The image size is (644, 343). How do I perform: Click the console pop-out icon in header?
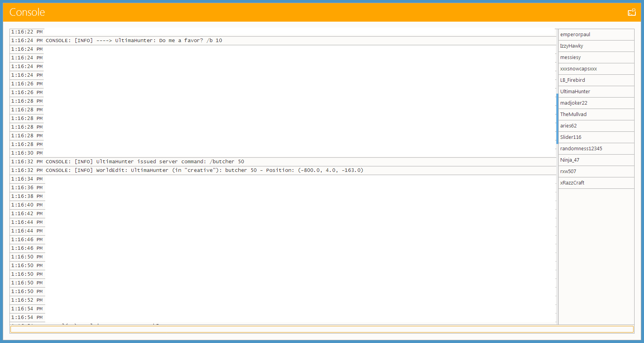tap(631, 12)
